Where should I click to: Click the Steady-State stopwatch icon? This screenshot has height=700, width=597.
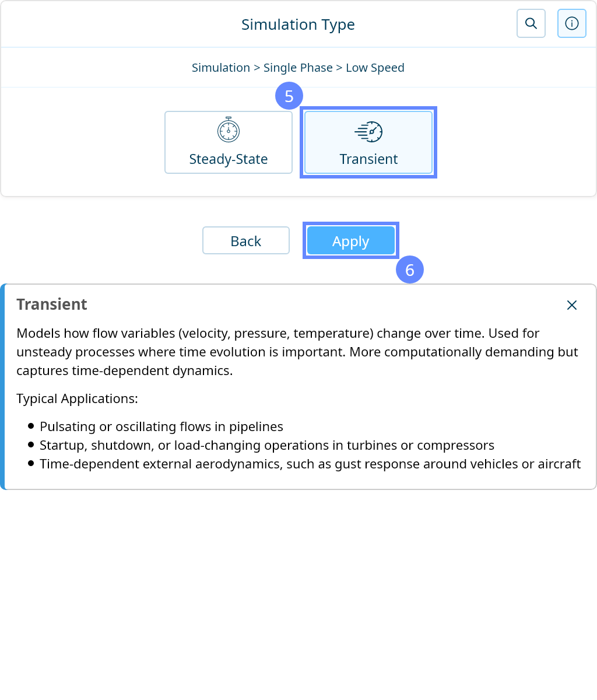click(x=228, y=129)
